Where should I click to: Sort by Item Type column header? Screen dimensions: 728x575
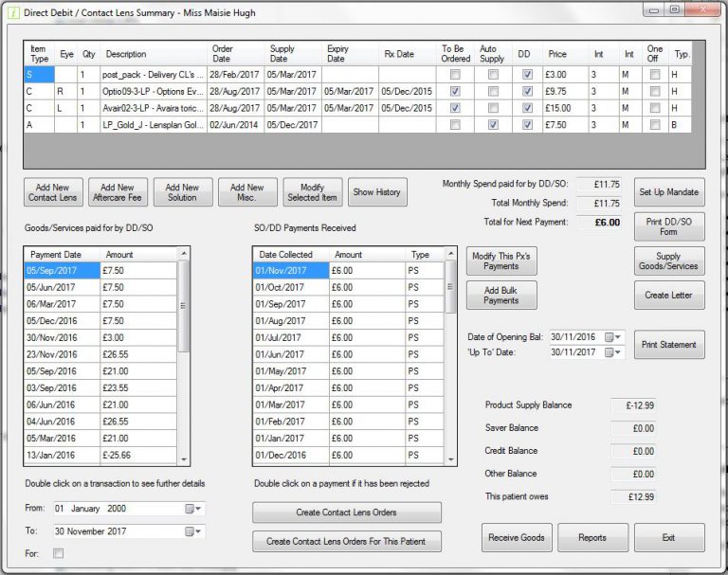coord(39,54)
